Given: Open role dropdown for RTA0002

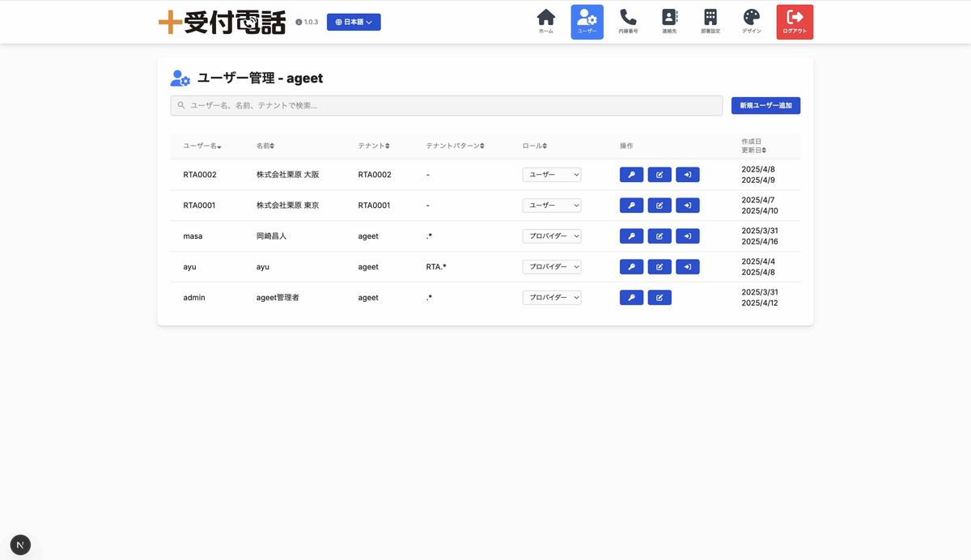Looking at the screenshot, I should [552, 175].
